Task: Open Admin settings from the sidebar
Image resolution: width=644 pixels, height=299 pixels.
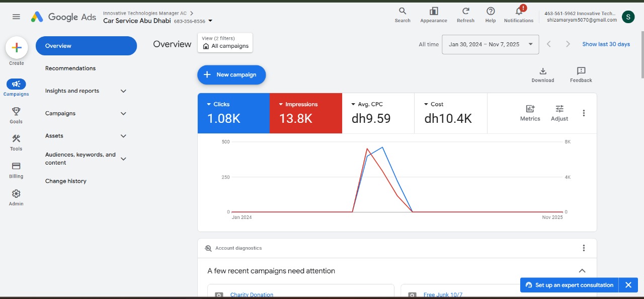Action: coord(16,196)
